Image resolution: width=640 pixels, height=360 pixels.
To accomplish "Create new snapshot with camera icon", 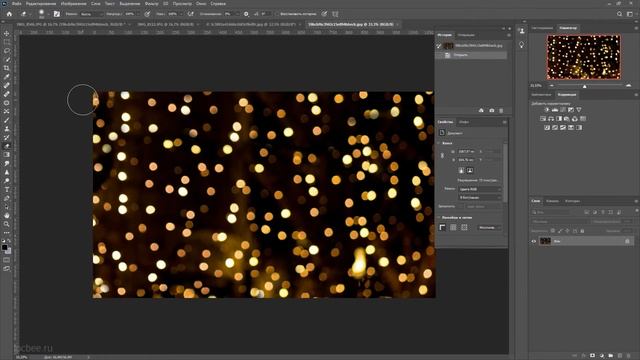I will 491,111.
